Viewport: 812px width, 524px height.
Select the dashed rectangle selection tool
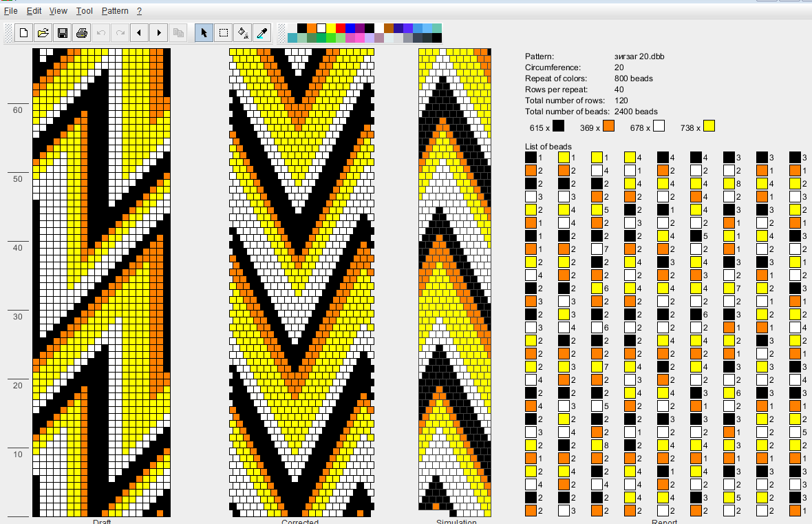click(x=223, y=33)
